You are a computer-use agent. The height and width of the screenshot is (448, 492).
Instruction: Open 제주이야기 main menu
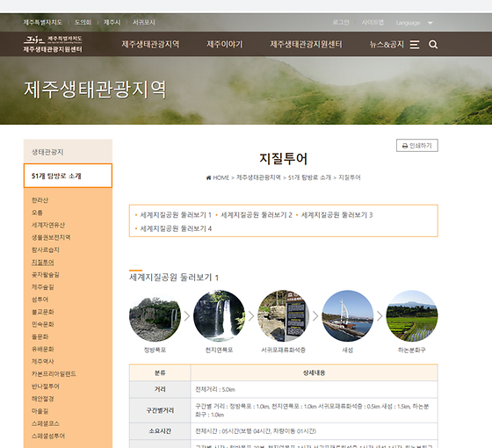click(x=225, y=44)
